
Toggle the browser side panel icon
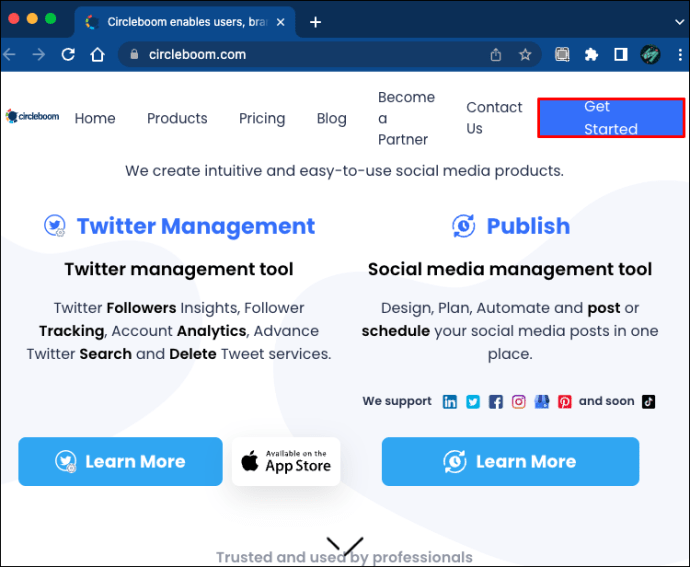point(620,55)
